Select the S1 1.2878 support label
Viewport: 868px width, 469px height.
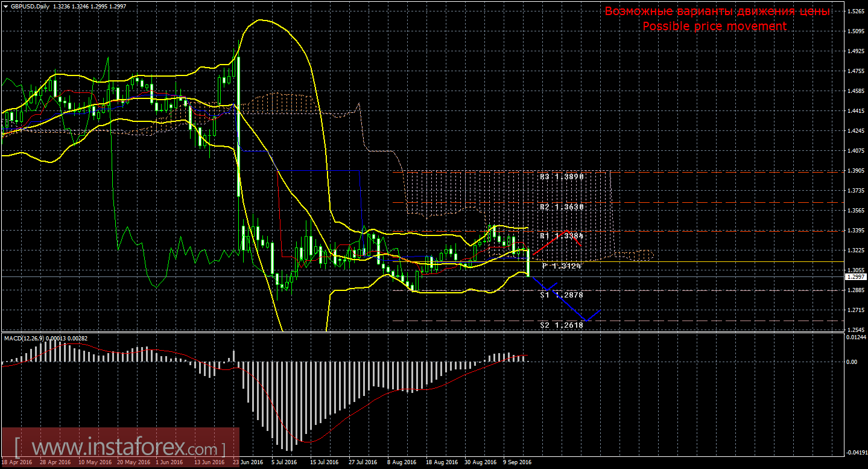point(562,295)
